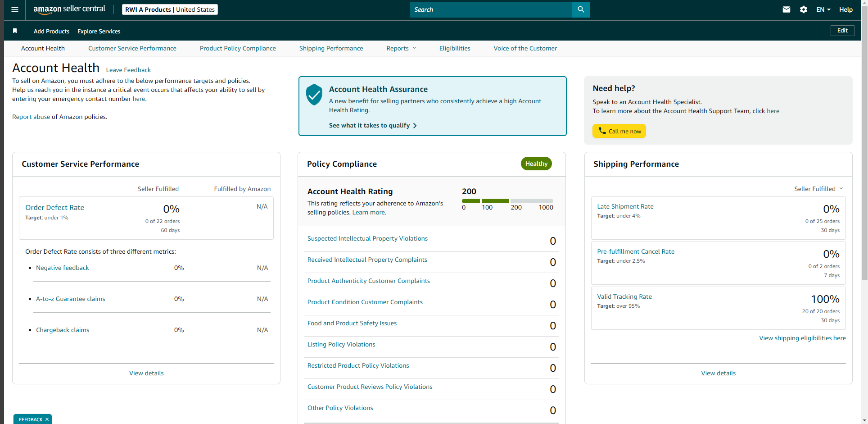The height and width of the screenshot is (424, 868).
Task: Open A-to-z Guarantee claims link
Action: pyautogui.click(x=71, y=299)
